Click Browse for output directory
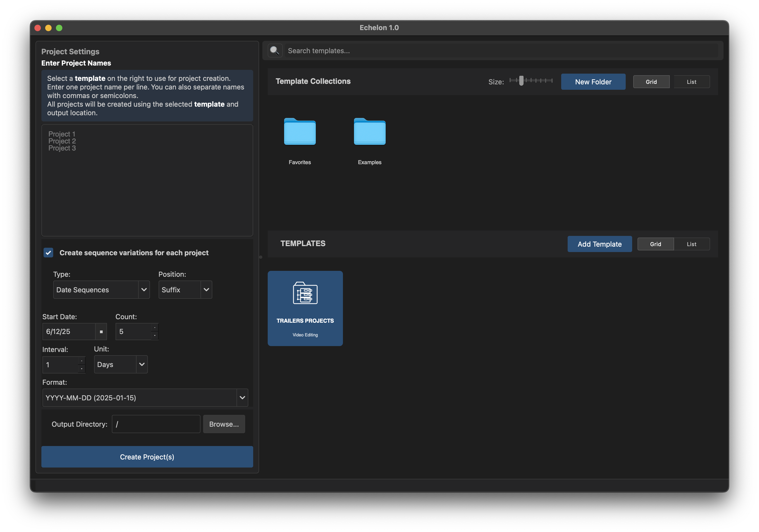Viewport: 759px width, 532px height. [x=224, y=424]
